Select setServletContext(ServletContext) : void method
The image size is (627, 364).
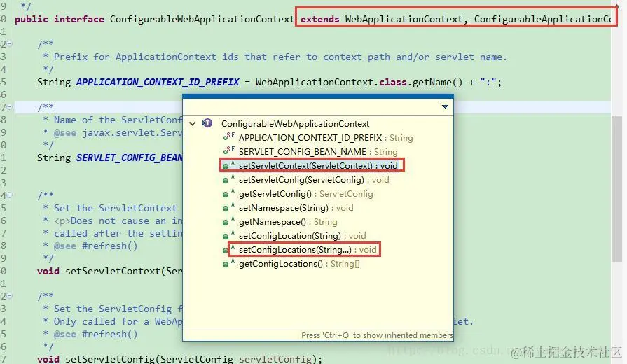[x=318, y=166]
